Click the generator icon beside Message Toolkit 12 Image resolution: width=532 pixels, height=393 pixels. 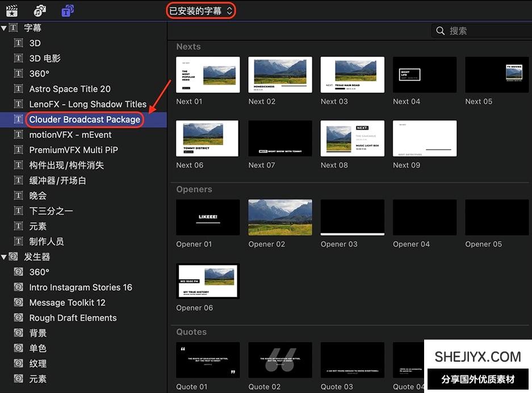coord(18,303)
